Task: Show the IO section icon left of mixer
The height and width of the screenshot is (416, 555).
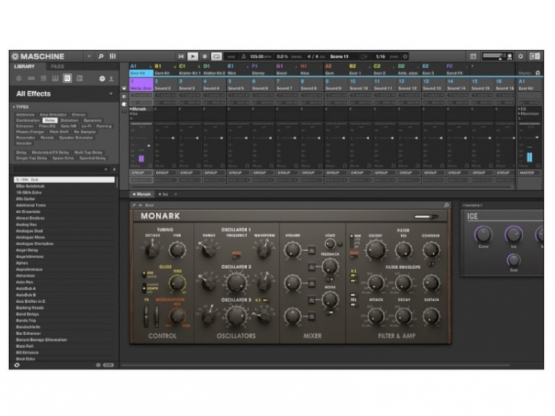Action: click(124, 96)
